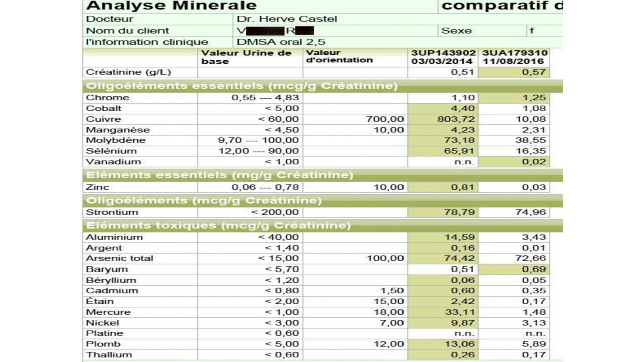
Task: Click the Mercure orientation value 18,00
Action: coord(390,312)
